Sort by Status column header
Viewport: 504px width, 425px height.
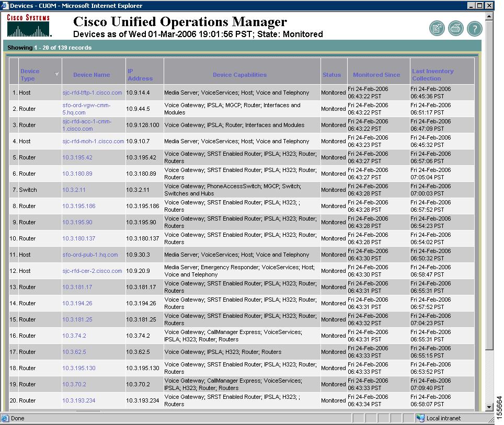coord(331,75)
